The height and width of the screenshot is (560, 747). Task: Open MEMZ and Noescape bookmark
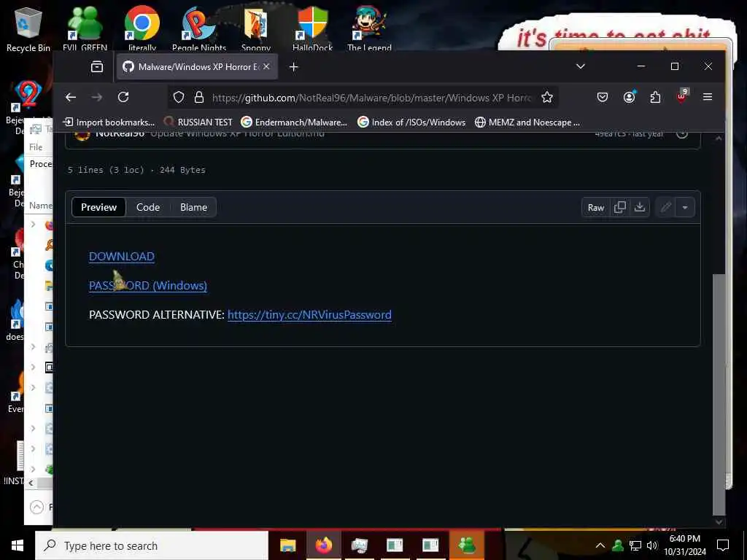(527, 122)
